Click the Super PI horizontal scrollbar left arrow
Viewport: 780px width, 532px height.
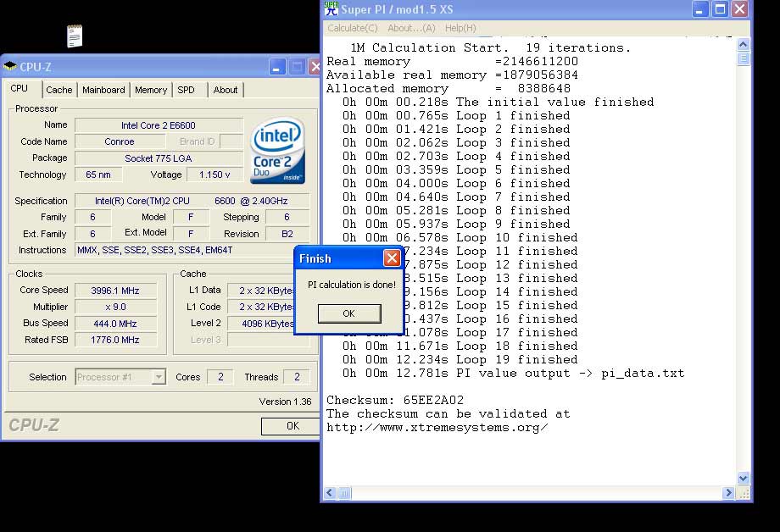[330, 493]
